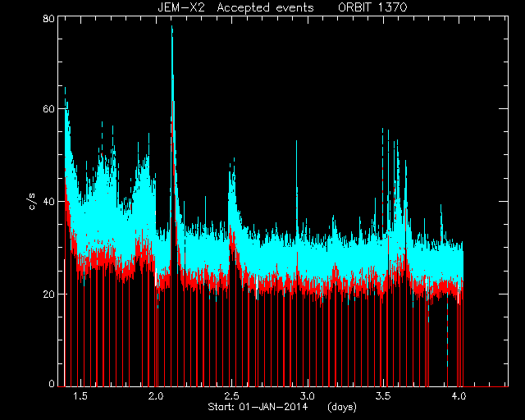Click the y-axis tick label 20
The width and height of the screenshot is (525, 420).
(x=48, y=294)
